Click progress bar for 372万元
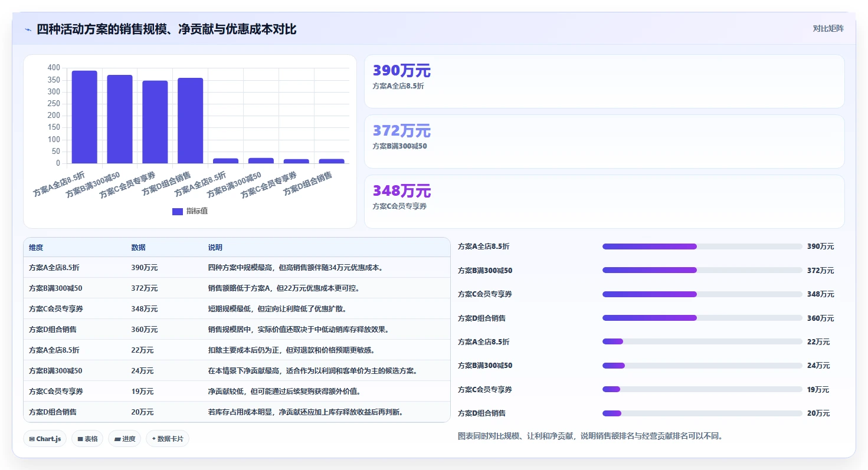 (x=702, y=270)
